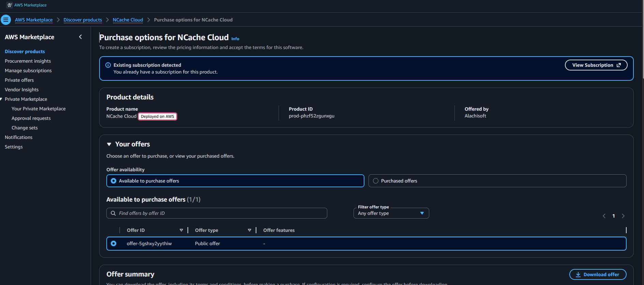Click the Find offers by offer ID field
The width and height of the screenshot is (644, 285).
point(217,213)
